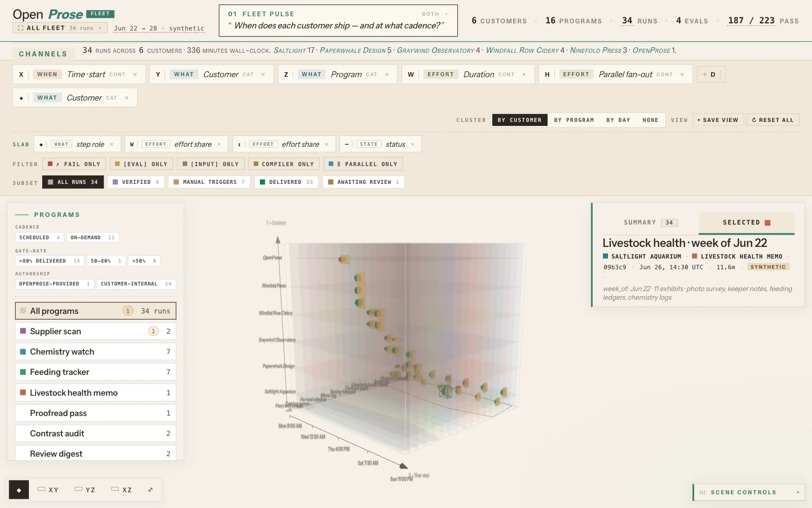Remove the step role slab chip
The width and height of the screenshot is (812, 508).
(112, 144)
